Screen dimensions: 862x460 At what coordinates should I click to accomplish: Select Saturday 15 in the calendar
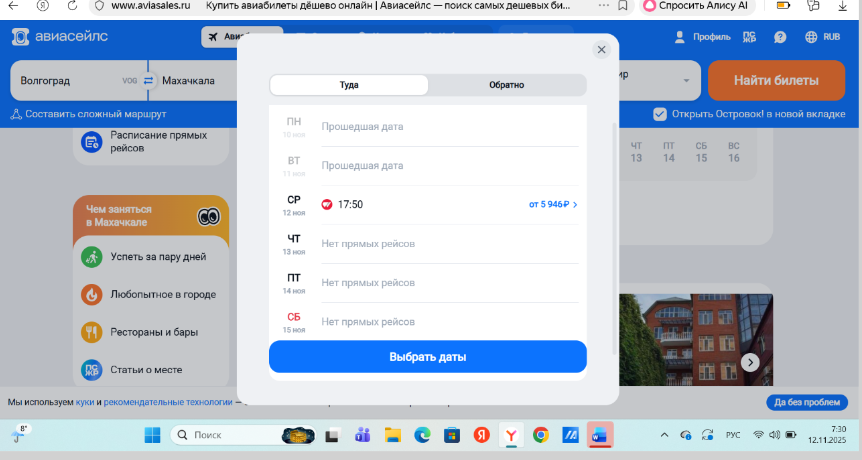pyautogui.click(x=701, y=152)
